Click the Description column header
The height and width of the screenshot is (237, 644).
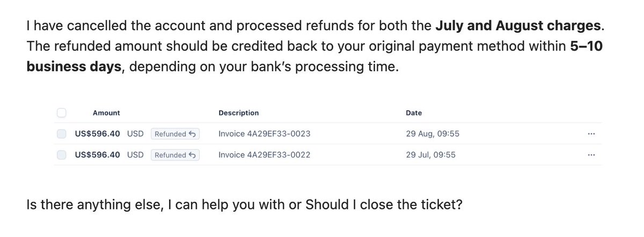tap(239, 113)
